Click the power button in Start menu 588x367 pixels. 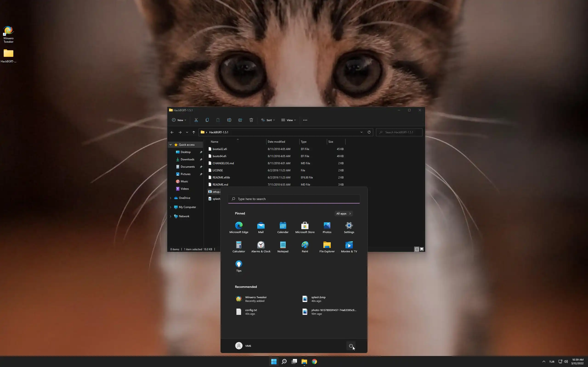351,346
